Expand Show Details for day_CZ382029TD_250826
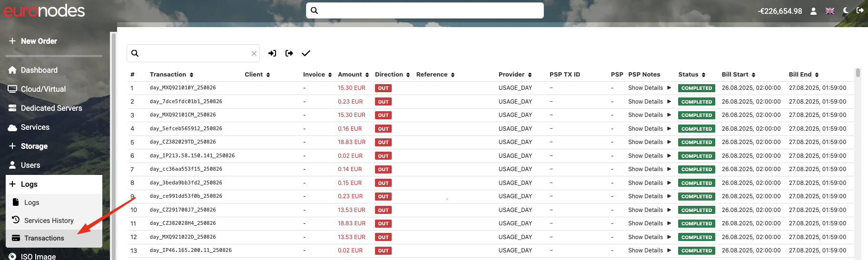This screenshot has height=260, width=868. [650, 142]
